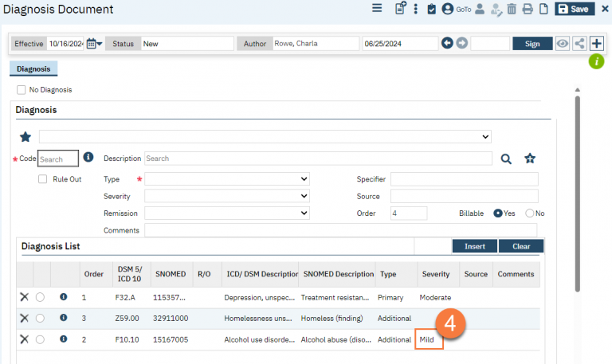612x364 pixels.
Task: Click the Save button in the toolbar
Action: (574, 9)
